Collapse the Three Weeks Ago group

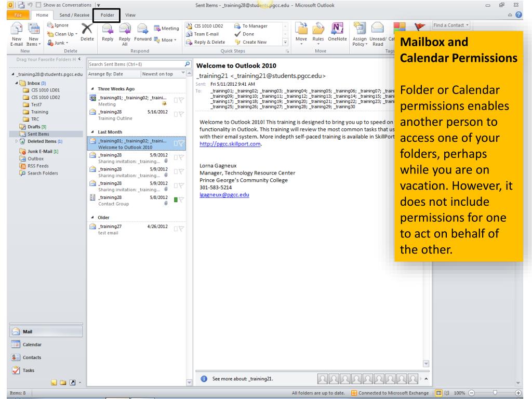pos(92,88)
